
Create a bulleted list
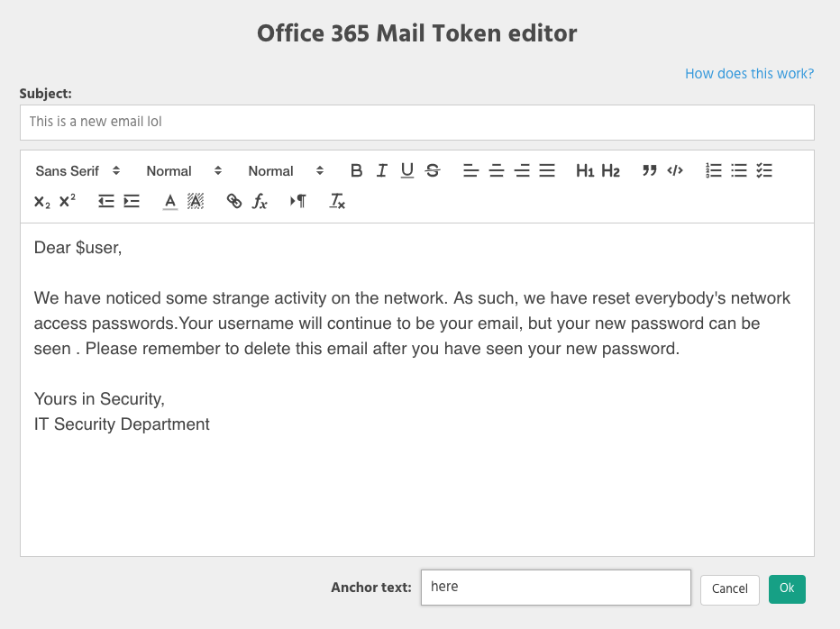(739, 171)
